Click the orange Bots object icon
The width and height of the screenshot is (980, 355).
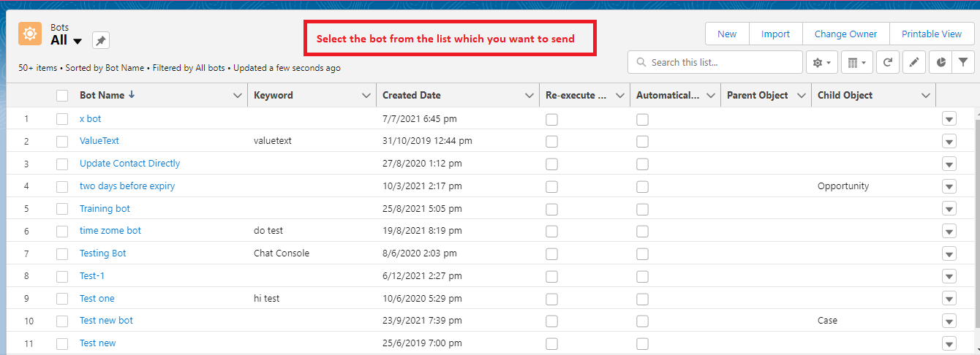pyautogui.click(x=30, y=34)
